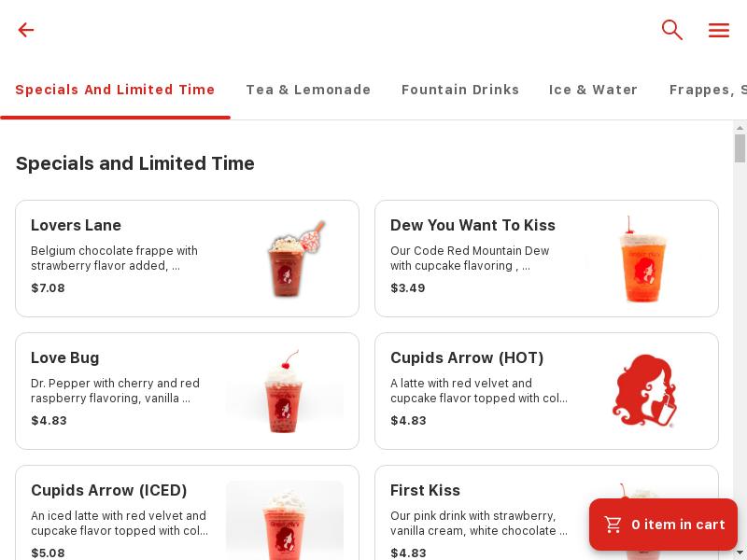Open the Lovers Lane drink card
Image resolution: width=747 pixels, height=560 pixels.
[x=188, y=259]
